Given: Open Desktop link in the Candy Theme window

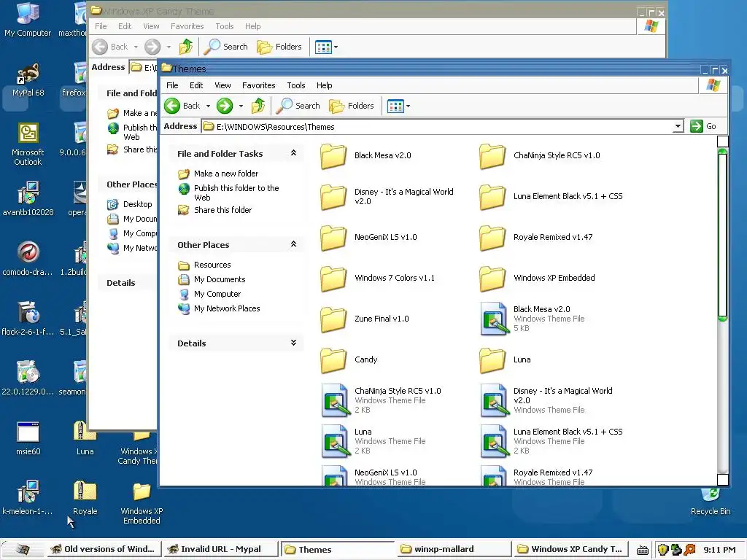Looking at the screenshot, I should (138, 204).
